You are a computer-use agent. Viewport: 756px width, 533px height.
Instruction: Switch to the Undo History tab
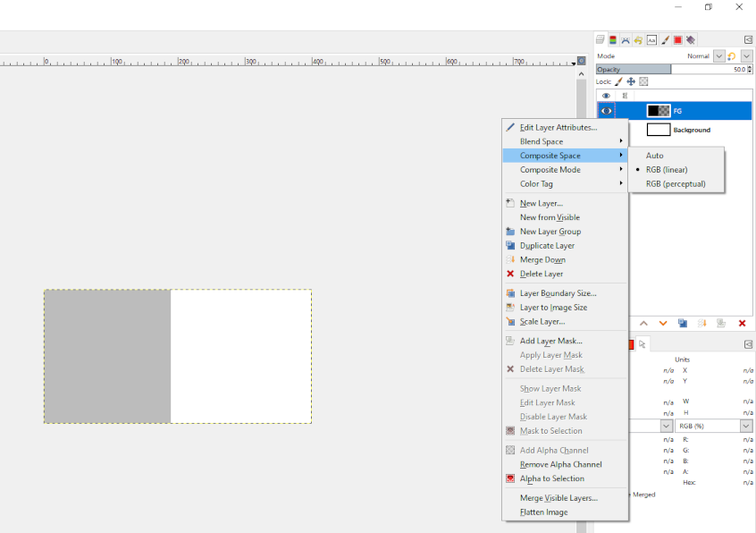point(638,40)
